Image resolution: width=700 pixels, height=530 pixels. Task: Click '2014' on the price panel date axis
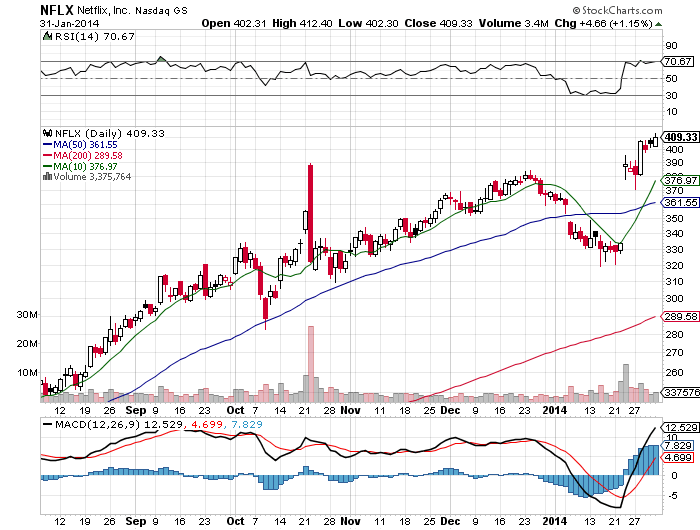pos(554,410)
